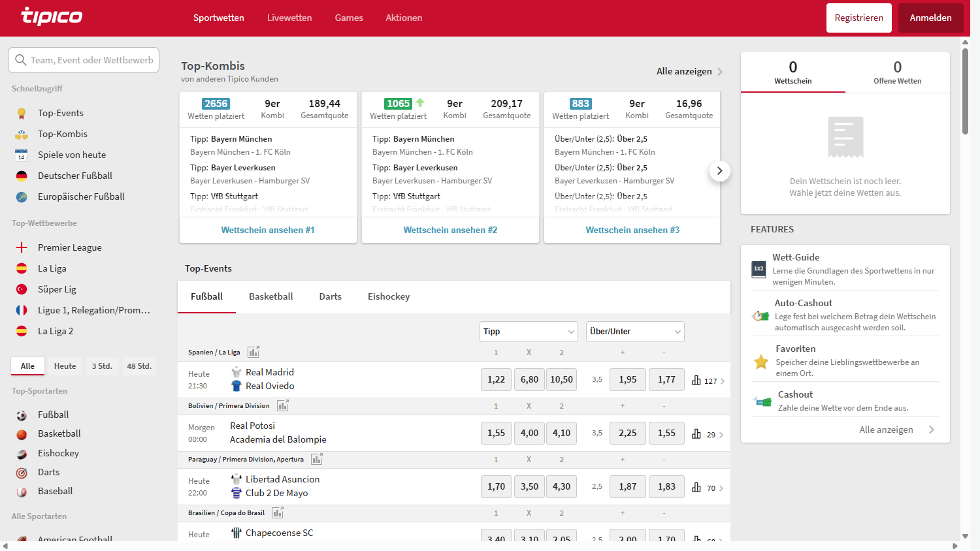Open the La Liga competition link
The image size is (980, 551).
point(52,268)
